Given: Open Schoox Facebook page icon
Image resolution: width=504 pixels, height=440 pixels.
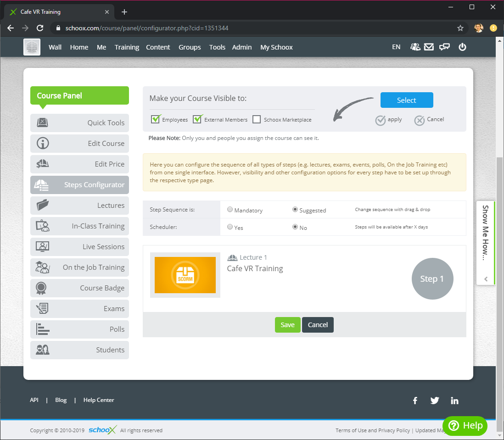Looking at the screenshot, I should [x=415, y=401].
